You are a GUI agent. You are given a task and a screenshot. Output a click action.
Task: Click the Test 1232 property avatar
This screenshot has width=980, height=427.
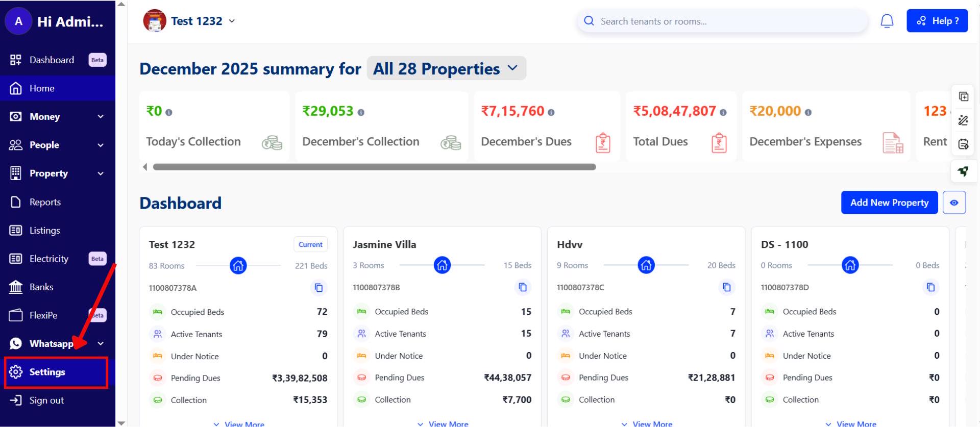(x=155, y=21)
